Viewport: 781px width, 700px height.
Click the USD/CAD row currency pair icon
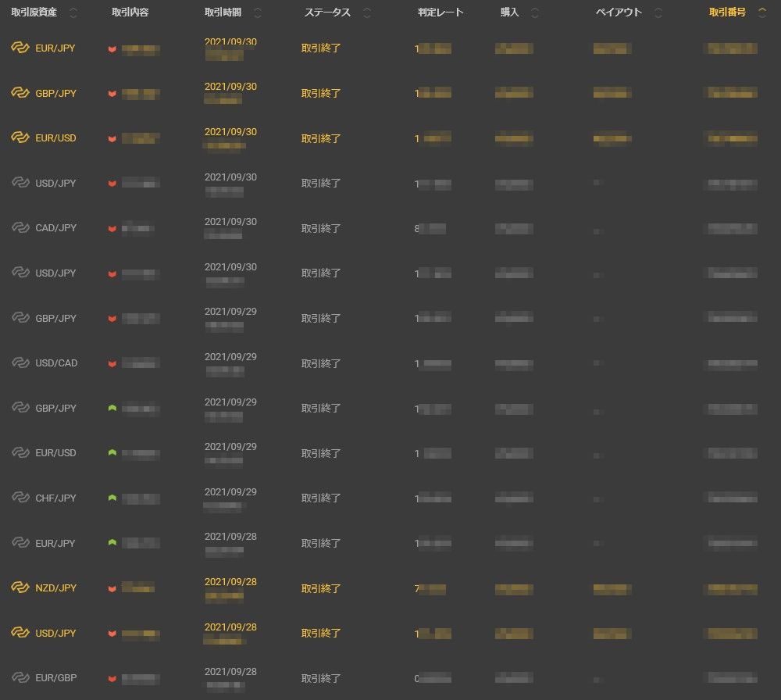[20, 363]
